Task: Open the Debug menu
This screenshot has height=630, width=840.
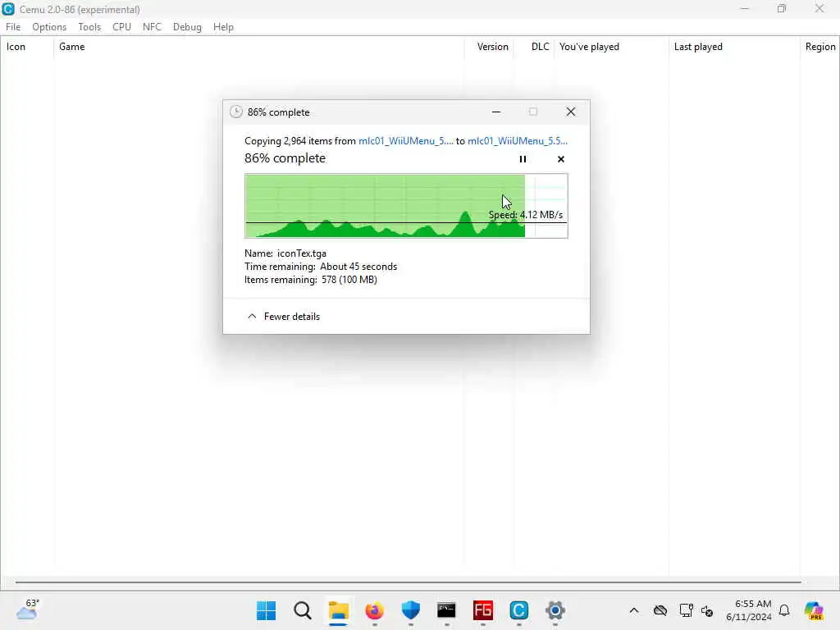Action: tap(187, 27)
